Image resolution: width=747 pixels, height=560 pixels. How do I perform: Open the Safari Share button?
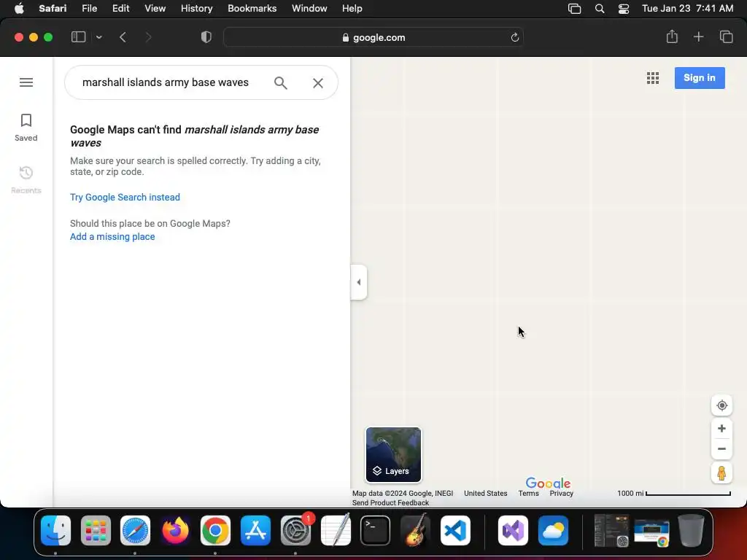pos(672,36)
